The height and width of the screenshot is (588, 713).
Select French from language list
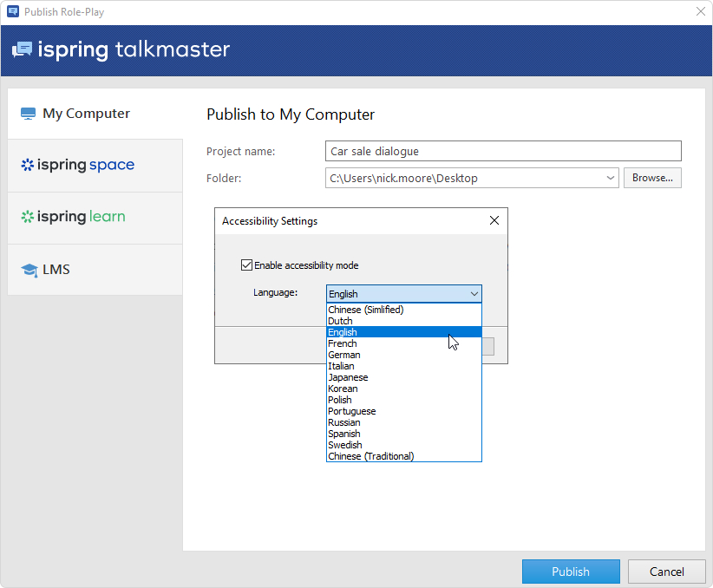coord(343,343)
